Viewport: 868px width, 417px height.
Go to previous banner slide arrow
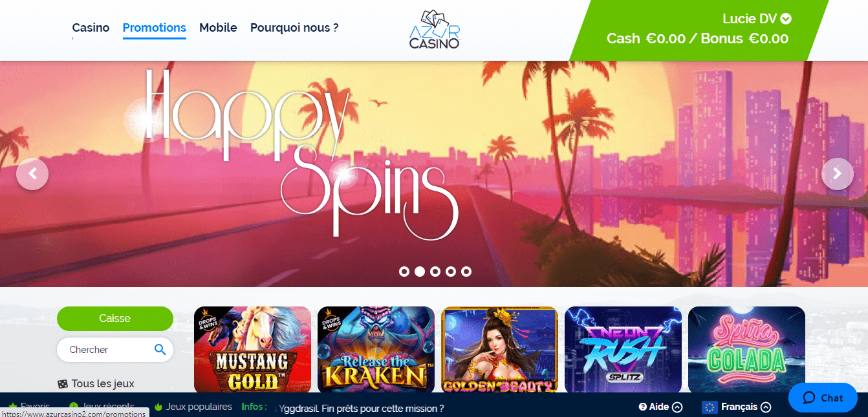pos(32,174)
